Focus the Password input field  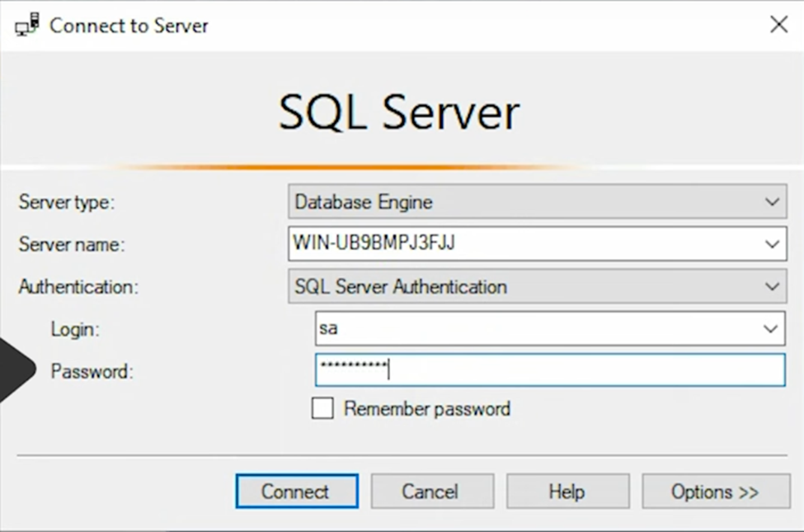[x=550, y=370]
